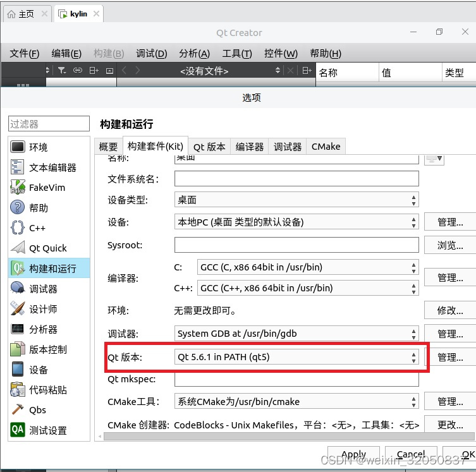Open the 控件(W) menu
Image resolution: width=476 pixels, height=472 pixels.
(x=281, y=54)
